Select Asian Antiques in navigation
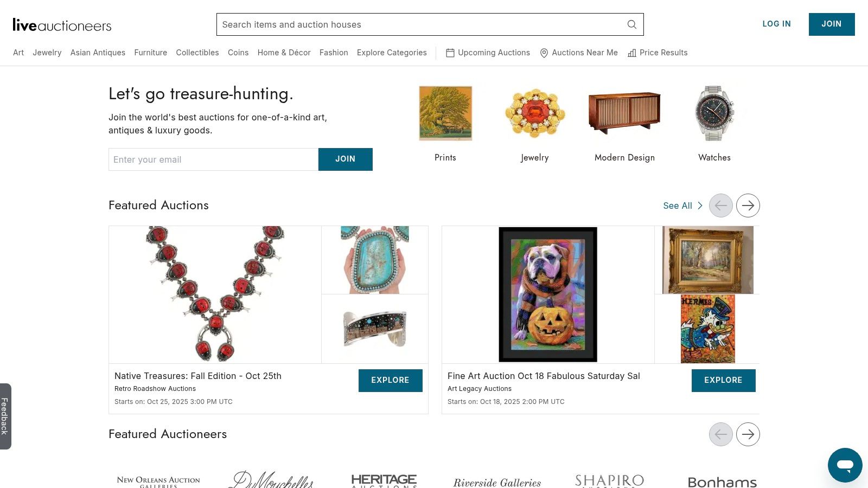 coord(98,53)
